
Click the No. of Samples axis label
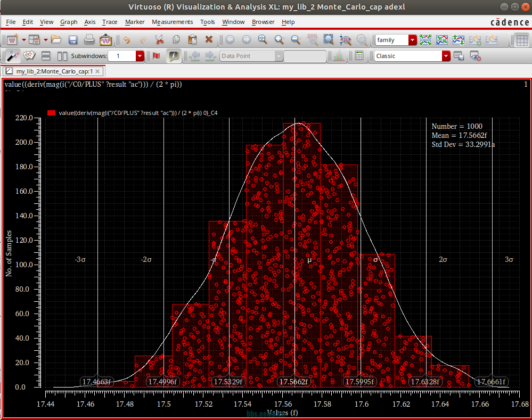(x=9, y=253)
